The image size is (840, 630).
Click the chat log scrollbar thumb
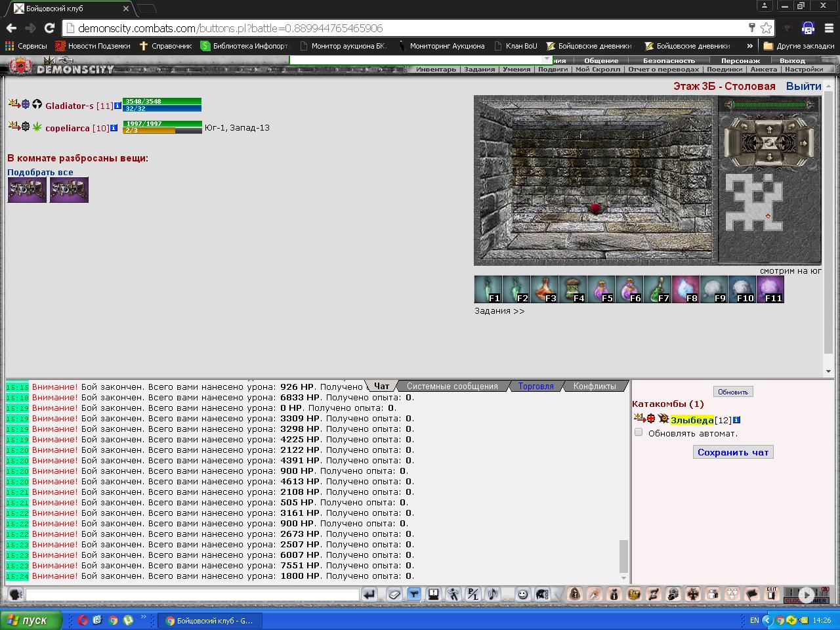coord(623,556)
